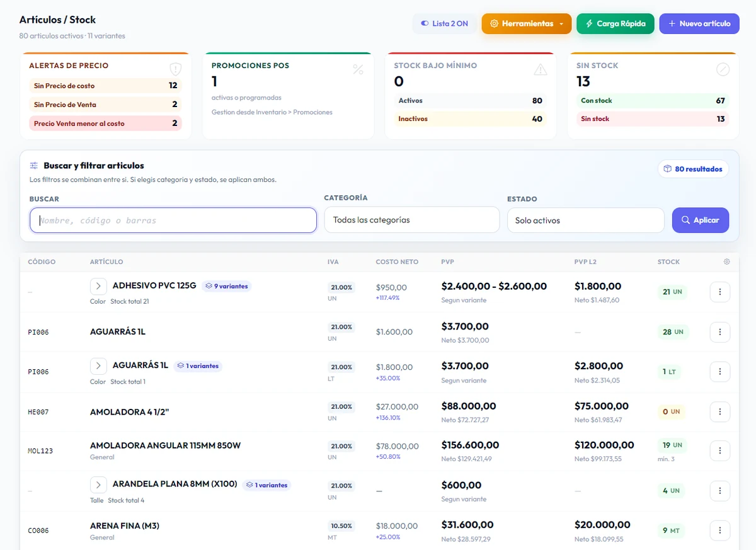This screenshot has width=756, height=550.
Task: Click the column settings gear in table header
Action: tap(726, 261)
